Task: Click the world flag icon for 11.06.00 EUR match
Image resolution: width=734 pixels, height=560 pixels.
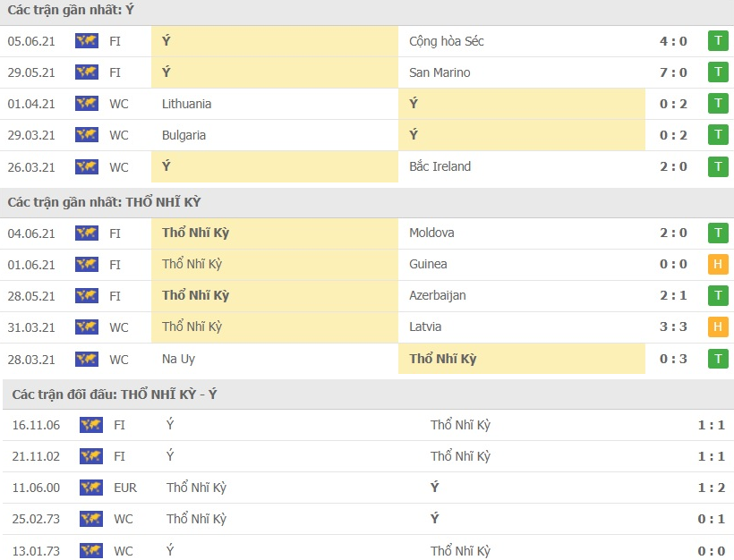Action: [91, 488]
